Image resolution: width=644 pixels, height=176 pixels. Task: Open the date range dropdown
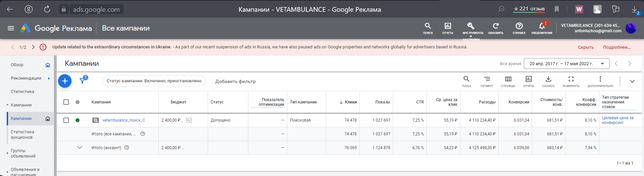pos(566,63)
